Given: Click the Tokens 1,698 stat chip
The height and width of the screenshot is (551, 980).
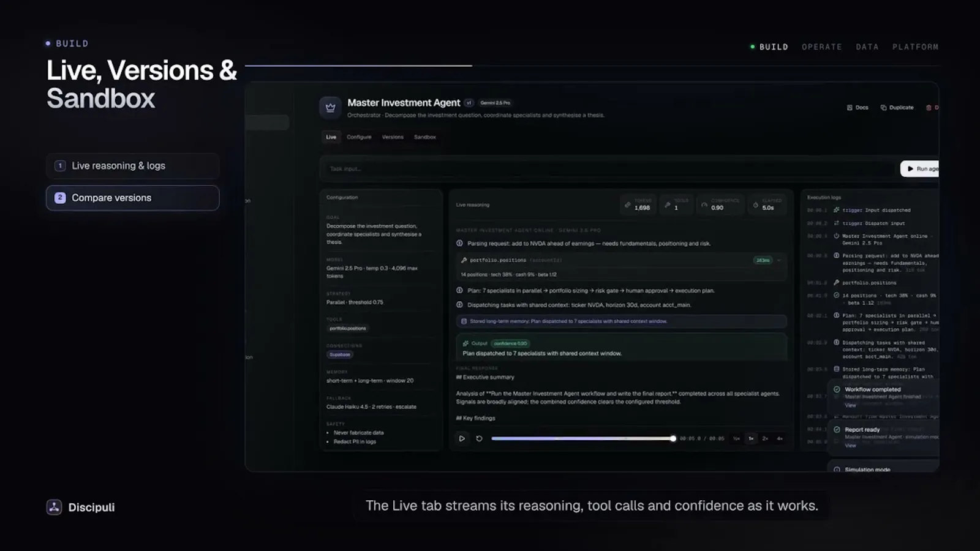Looking at the screenshot, I should [x=638, y=204].
